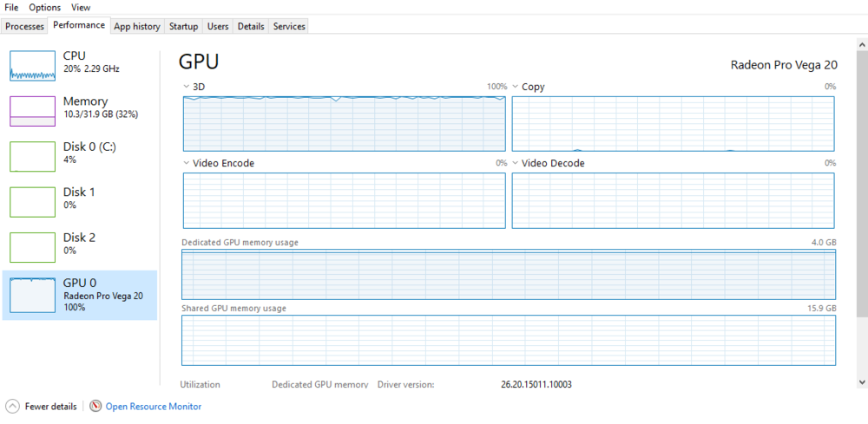Image resolution: width=868 pixels, height=424 pixels.
Task: Expand the Video Decode engine dropdown
Action: click(516, 163)
